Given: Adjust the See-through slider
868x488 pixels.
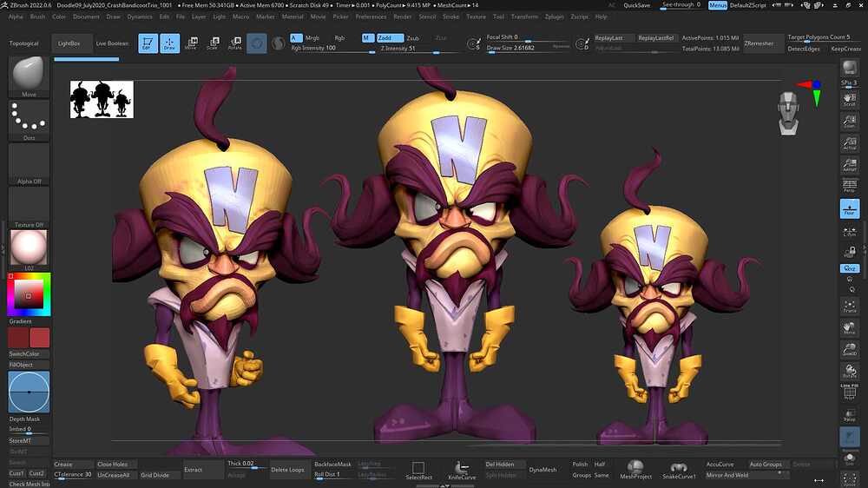Looking at the screenshot, I should point(681,5).
